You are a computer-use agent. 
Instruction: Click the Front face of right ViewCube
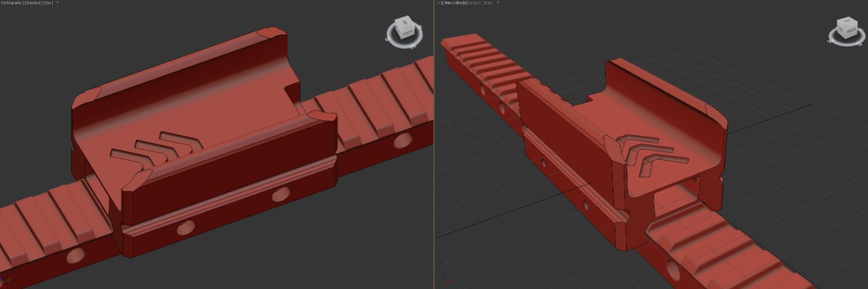coord(852,30)
